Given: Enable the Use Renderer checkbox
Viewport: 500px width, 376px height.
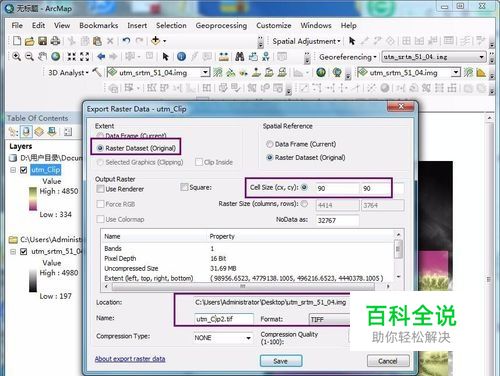Looking at the screenshot, I should [x=100, y=189].
